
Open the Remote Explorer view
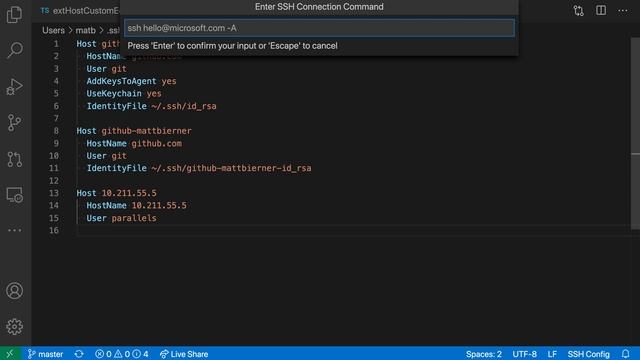point(15,195)
